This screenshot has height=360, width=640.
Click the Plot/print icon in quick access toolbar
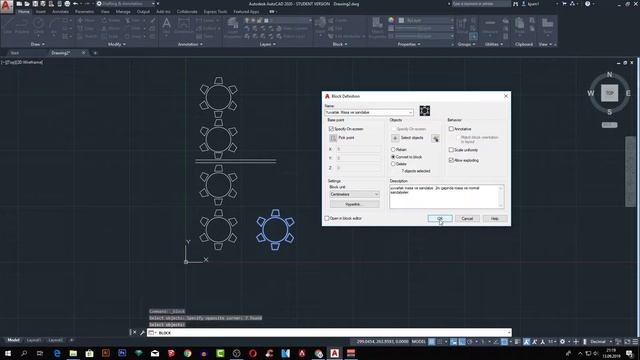pyautogui.click(x=67, y=4)
